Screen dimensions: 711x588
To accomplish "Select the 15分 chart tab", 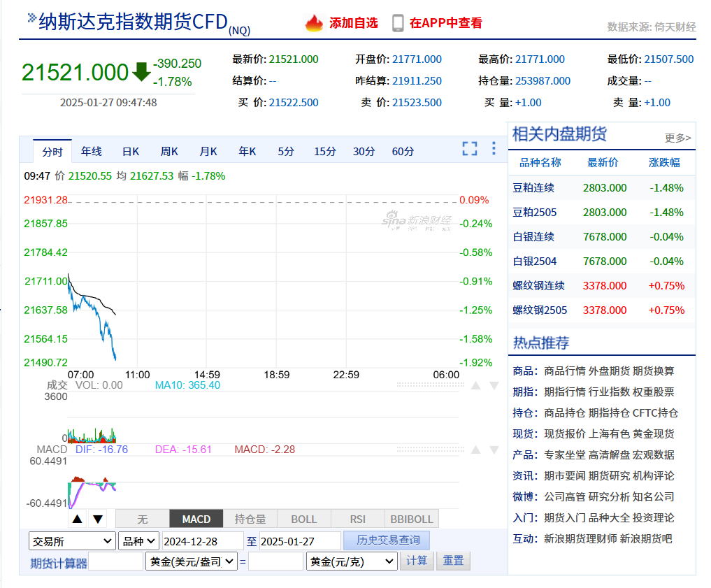I will [324, 151].
